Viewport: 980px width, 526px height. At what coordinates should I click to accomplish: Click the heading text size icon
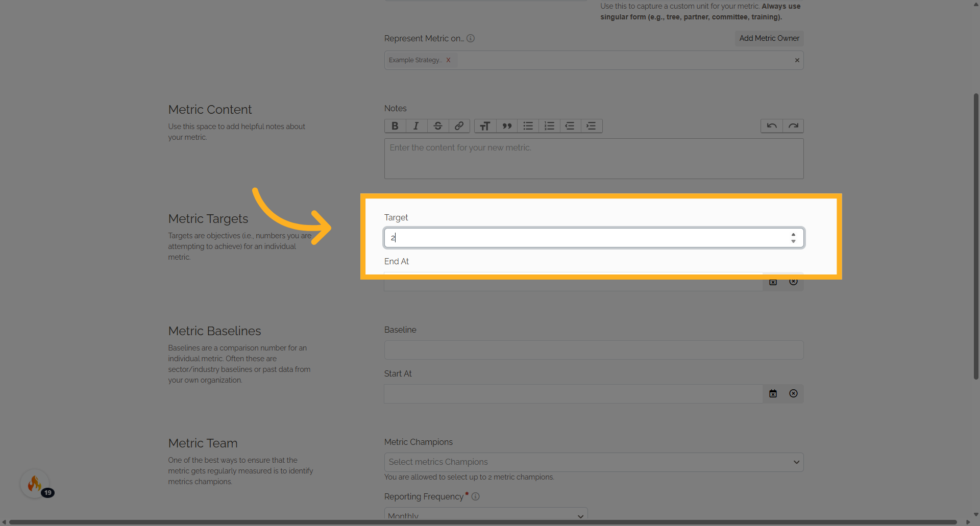pos(485,126)
